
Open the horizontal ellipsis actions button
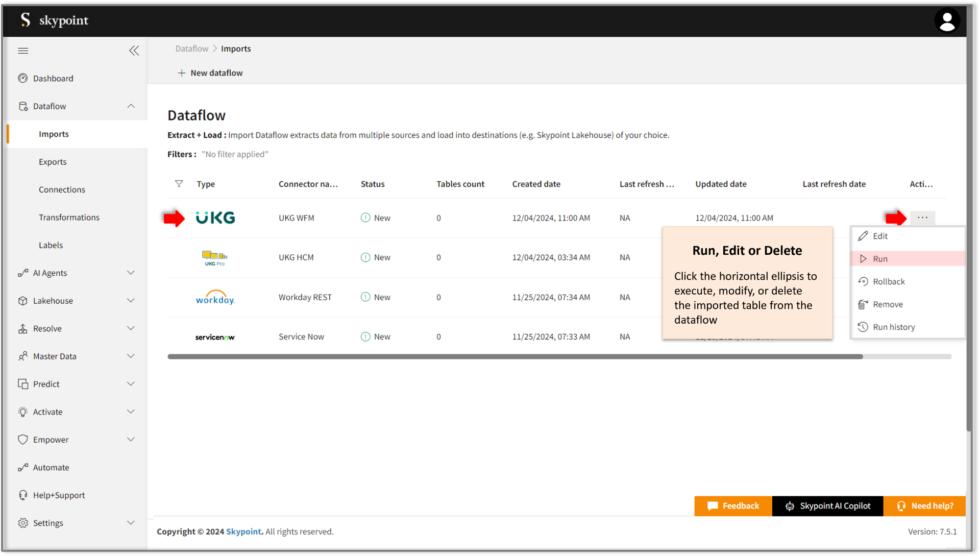tap(922, 218)
